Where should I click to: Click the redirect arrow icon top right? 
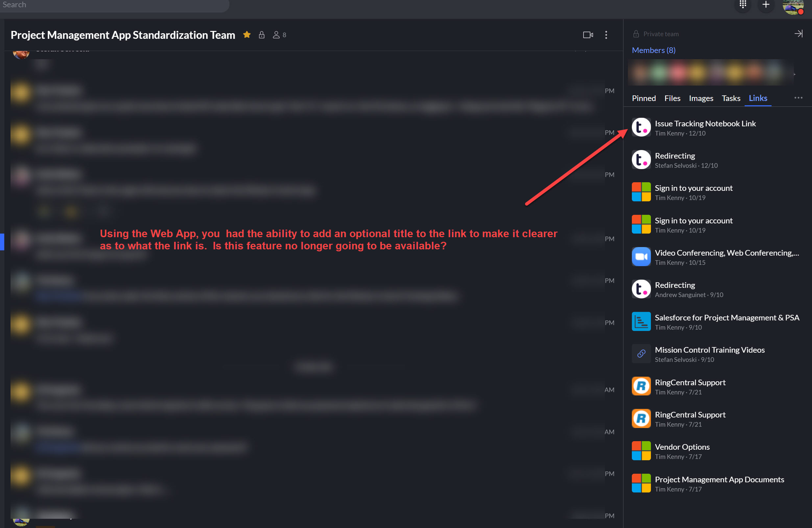coord(799,34)
